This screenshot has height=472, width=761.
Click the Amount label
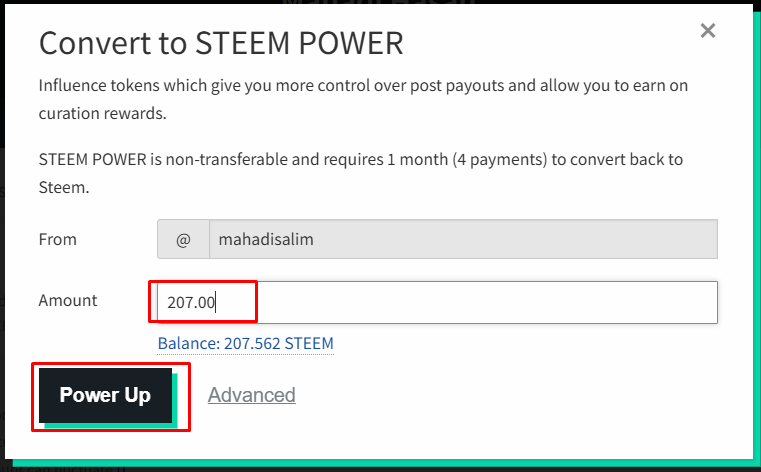(x=68, y=300)
